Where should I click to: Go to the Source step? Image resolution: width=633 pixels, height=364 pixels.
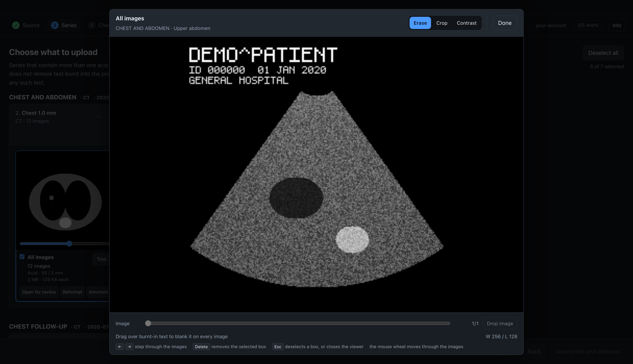point(26,25)
